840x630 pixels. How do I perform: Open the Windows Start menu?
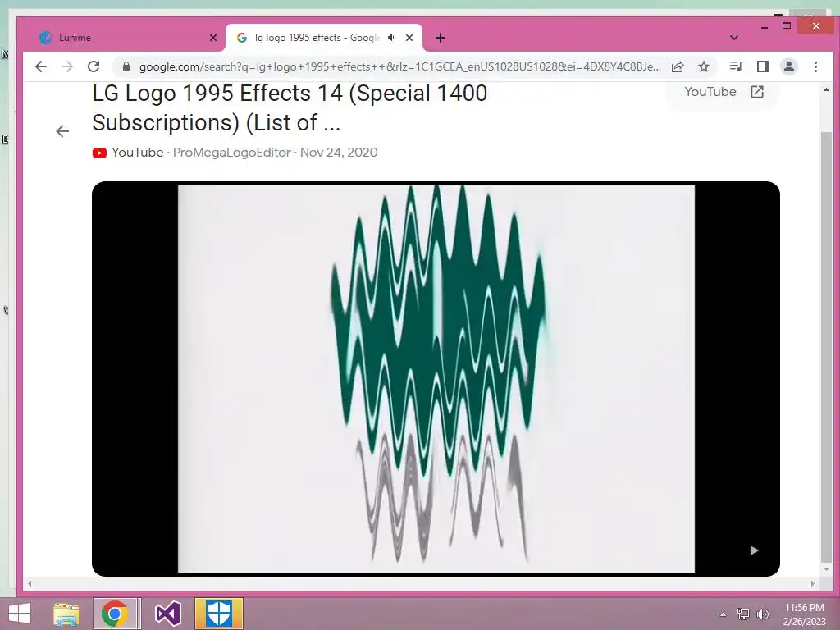tap(20, 614)
